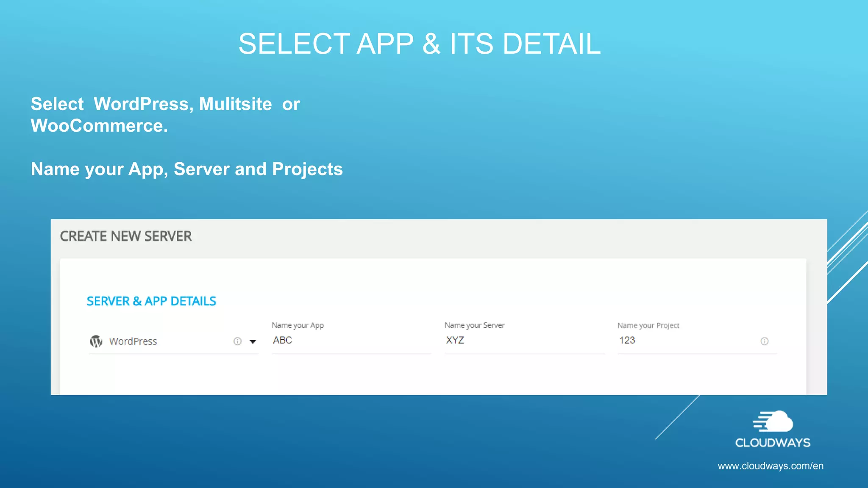Click the WordPress text in app selector
868x488 pixels.
click(x=133, y=341)
